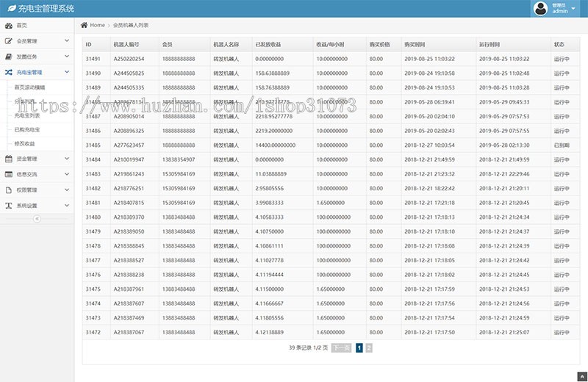588x382 pixels.
Task: Click the Home breadcrumb link
Action: pos(97,25)
